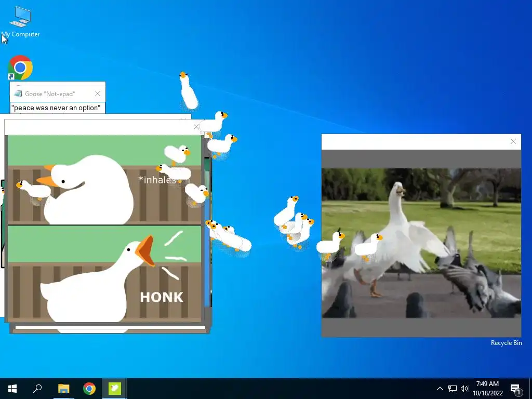Viewport: 532px width, 399px height.
Task: Click the honking cartoon goose in lower panel
Action: tap(98, 278)
